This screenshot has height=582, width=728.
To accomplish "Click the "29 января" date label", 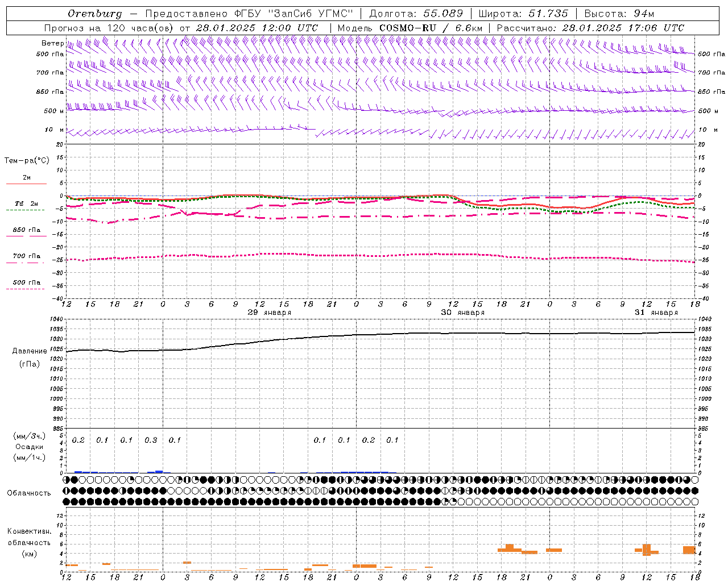I will tap(270, 313).
